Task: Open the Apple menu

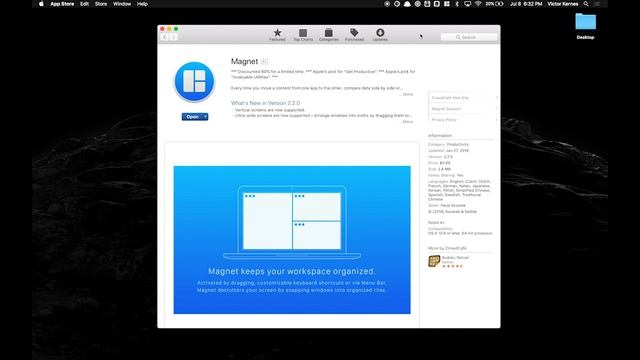Action: tap(41, 4)
